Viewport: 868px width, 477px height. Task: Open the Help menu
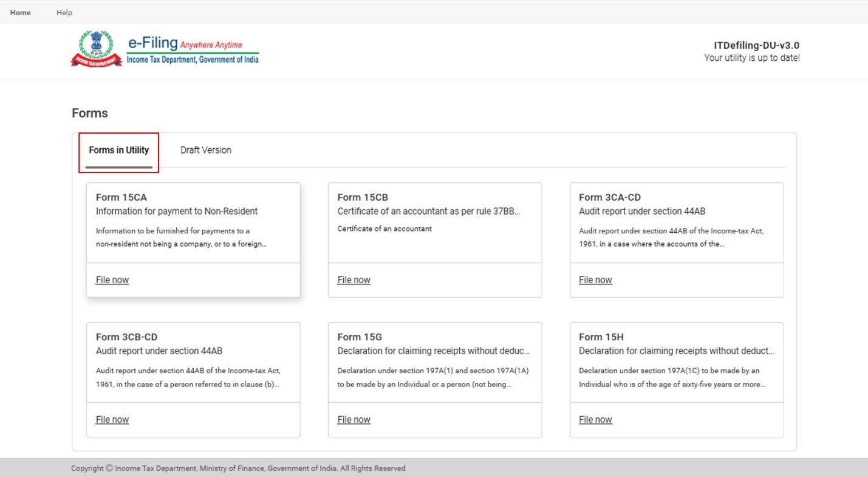[64, 12]
